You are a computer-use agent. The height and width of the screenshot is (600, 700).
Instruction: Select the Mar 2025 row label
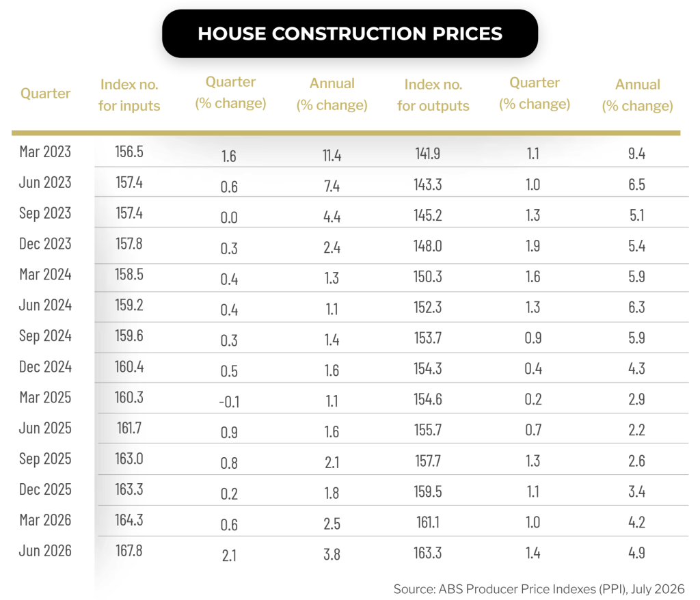click(x=45, y=397)
